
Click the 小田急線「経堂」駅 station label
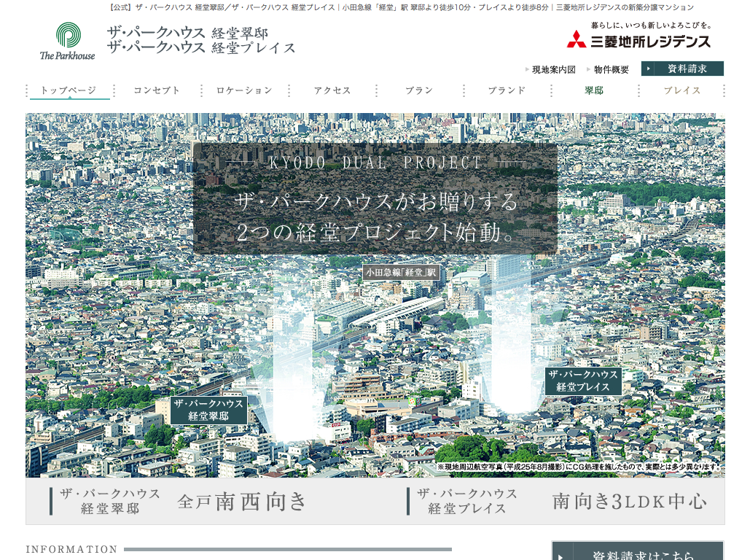401,272
